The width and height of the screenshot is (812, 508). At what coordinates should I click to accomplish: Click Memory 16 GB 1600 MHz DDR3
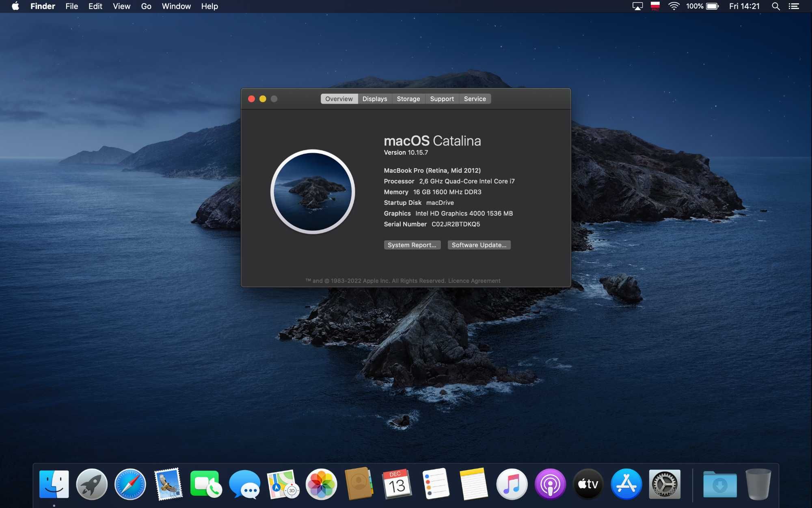tap(433, 192)
